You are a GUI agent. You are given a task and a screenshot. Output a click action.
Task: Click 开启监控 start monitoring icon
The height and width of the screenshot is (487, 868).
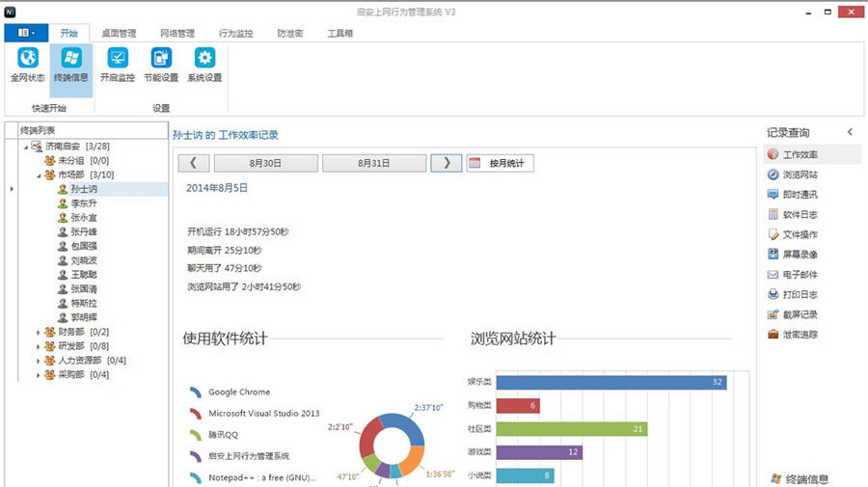[118, 65]
